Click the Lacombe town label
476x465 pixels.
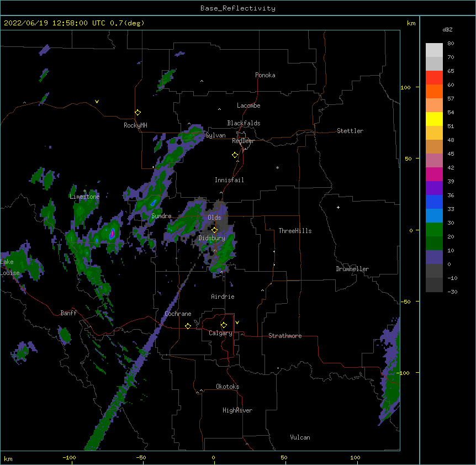tap(248, 105)
